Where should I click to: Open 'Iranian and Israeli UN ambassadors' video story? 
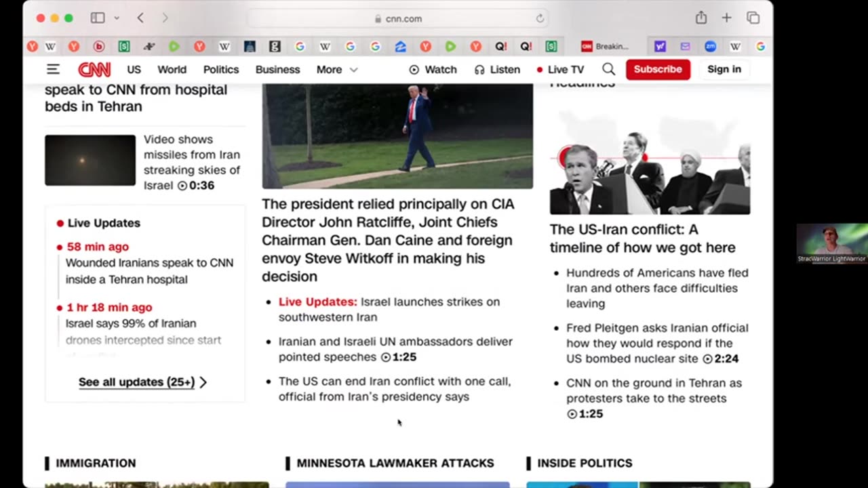[x=395, y=349]
